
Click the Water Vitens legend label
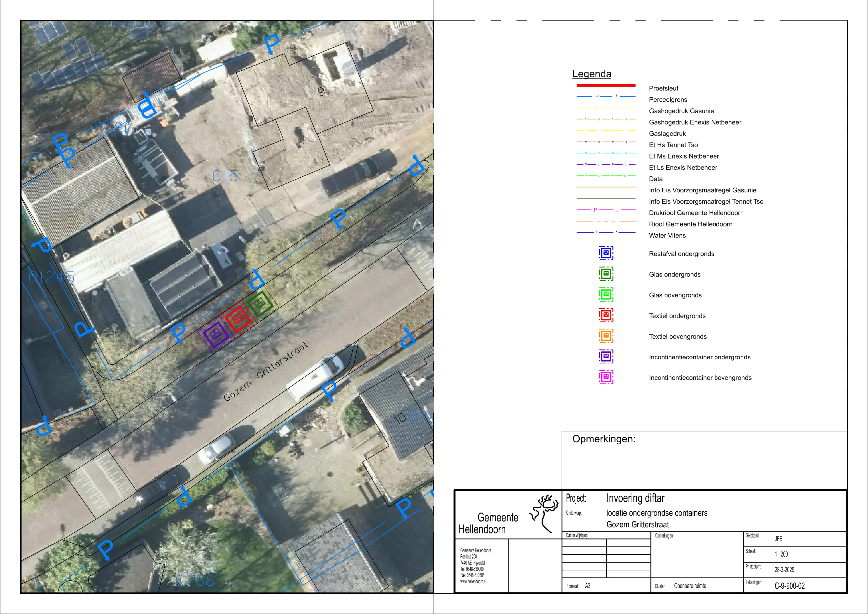(x=667, y=236)
